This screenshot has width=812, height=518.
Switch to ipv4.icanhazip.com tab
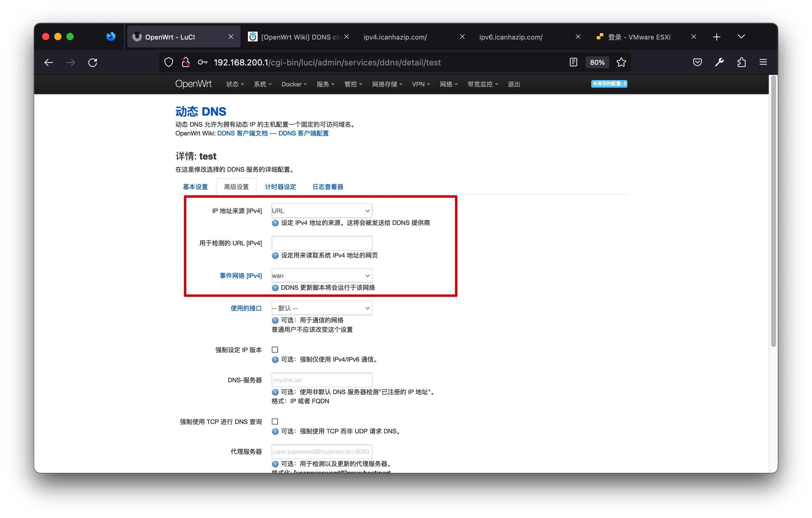coord(415,37)
